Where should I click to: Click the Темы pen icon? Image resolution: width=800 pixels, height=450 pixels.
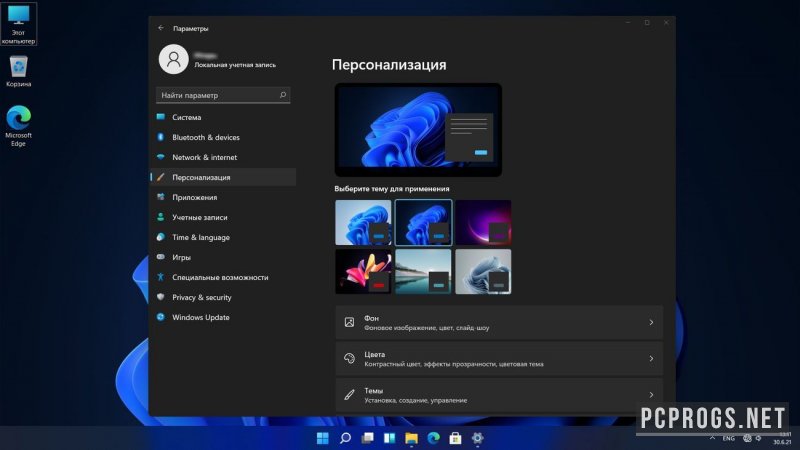click(x=349, y=394)
